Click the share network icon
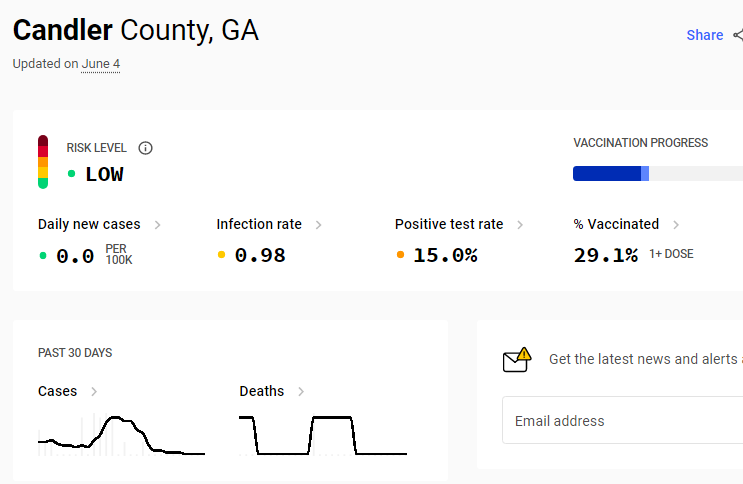This screenshot has width=743, height=484. (x=738, y=35)
